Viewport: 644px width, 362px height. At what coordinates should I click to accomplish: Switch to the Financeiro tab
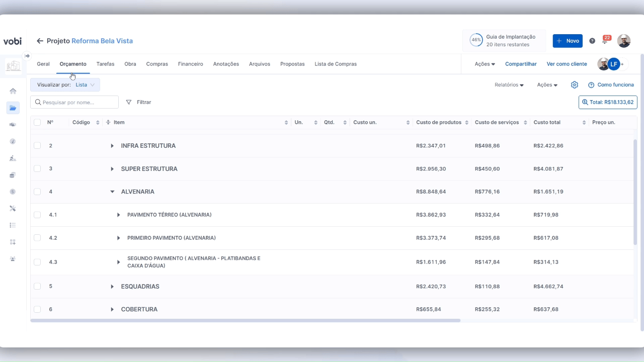click(191, 64)
